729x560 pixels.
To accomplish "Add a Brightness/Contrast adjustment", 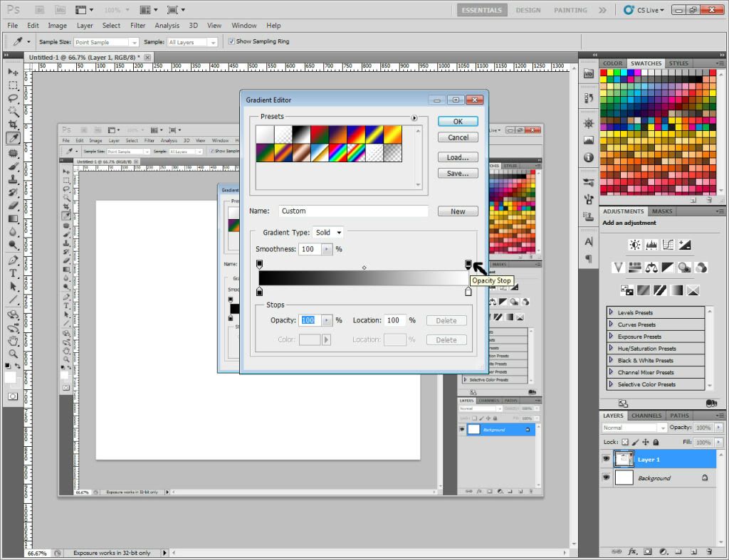I will click(x=634, y=245).
